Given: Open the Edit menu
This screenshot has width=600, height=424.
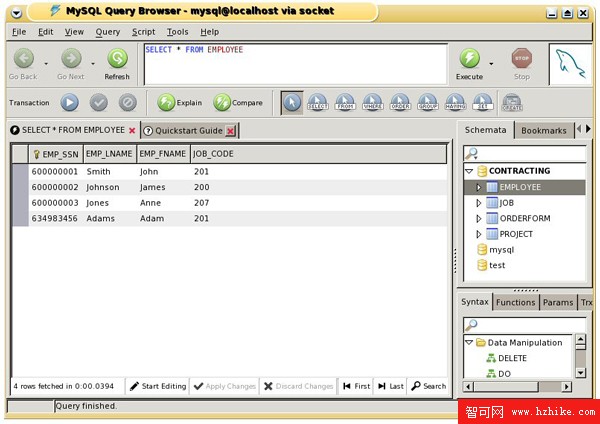Looking at the screenshot, I should pos(46,32).
